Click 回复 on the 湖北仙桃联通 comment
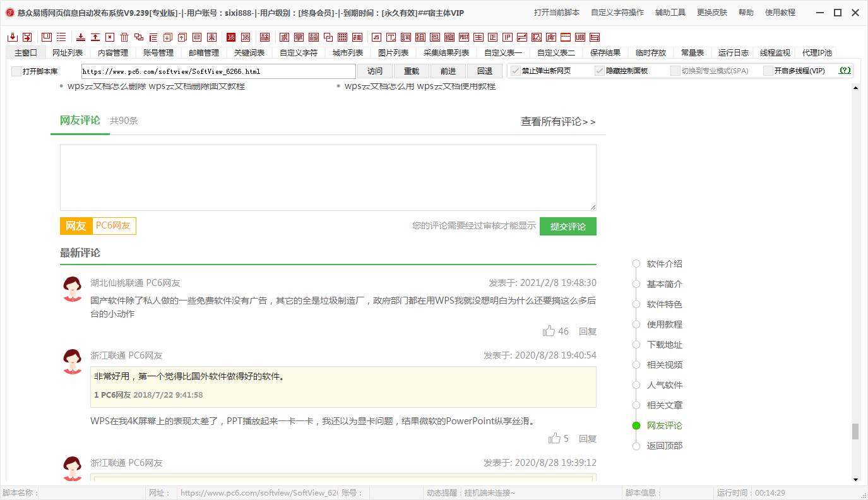Screen dimensions: 868x500 588,331
